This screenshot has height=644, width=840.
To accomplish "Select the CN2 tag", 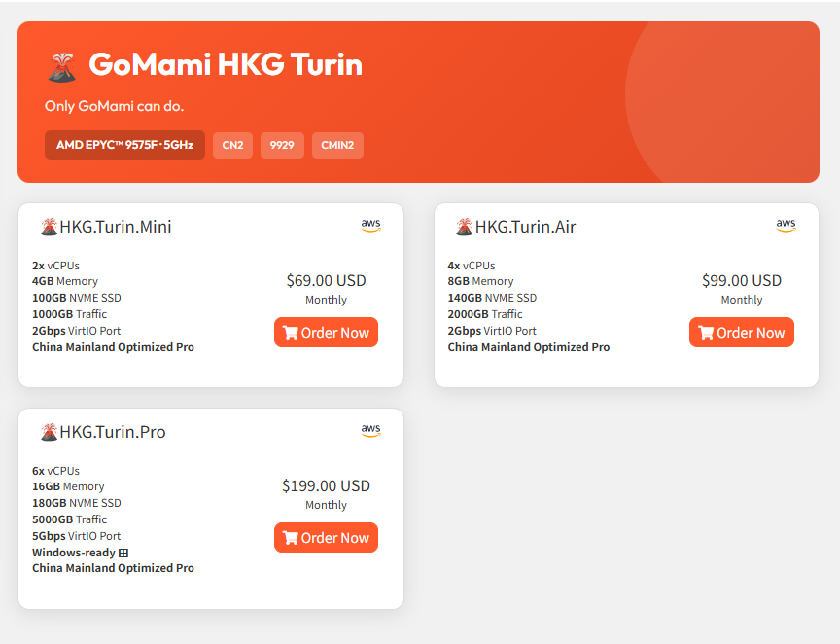I will pyautogui.click(x=232, y=145).
